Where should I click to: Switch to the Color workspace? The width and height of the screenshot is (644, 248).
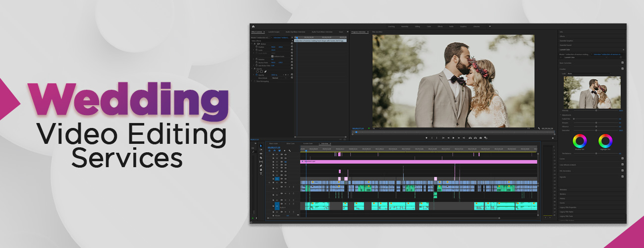coord(429,26)
